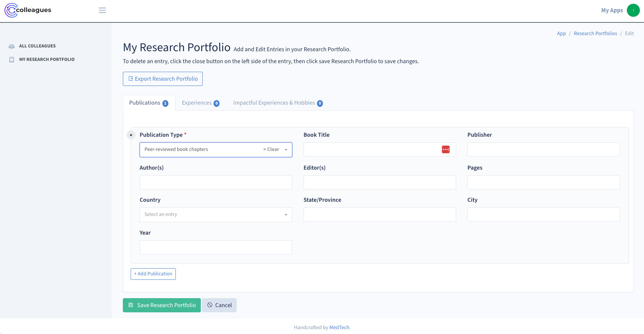
Task: Click the colleagues logo
Action: coord(28,10)
